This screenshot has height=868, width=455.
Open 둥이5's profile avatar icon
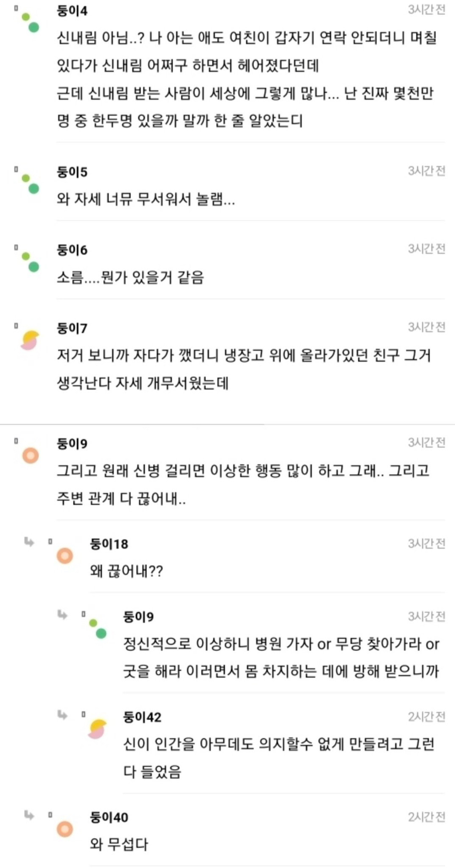click(x=30, y=183)
